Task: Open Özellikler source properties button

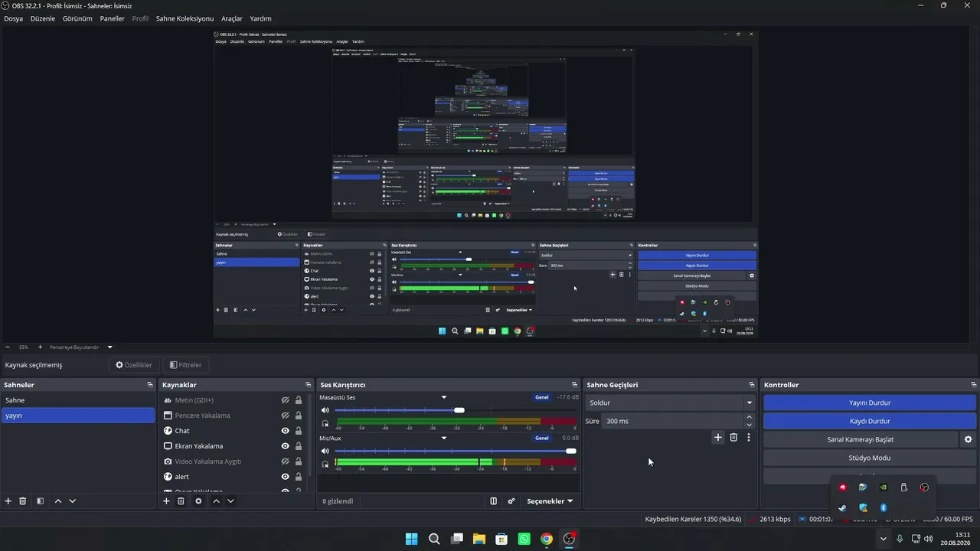Action: [x=134, y=365]
